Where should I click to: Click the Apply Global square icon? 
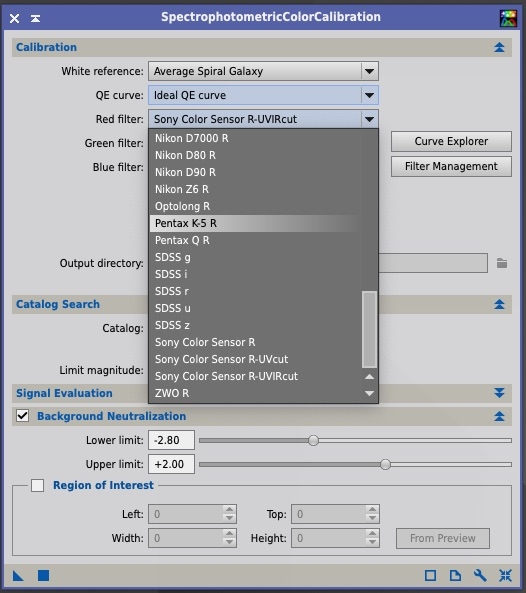(43, 576)
